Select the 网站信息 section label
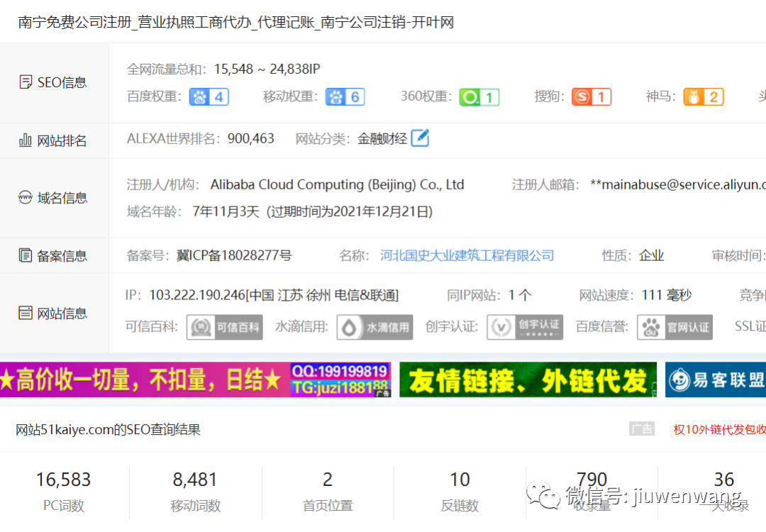 (x=62, y=313)
